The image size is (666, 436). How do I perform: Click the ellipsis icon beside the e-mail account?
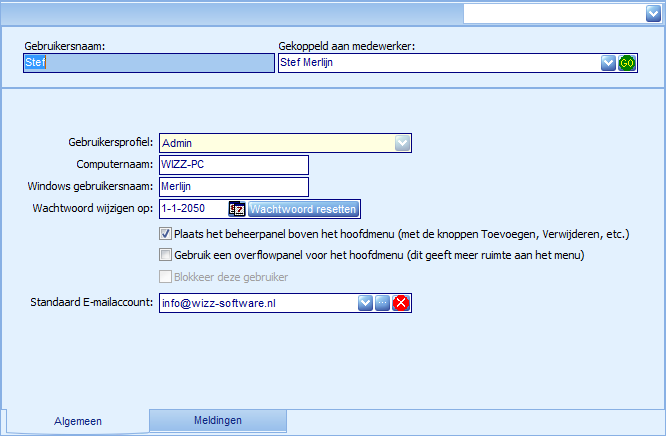click(x=383, y=303)
